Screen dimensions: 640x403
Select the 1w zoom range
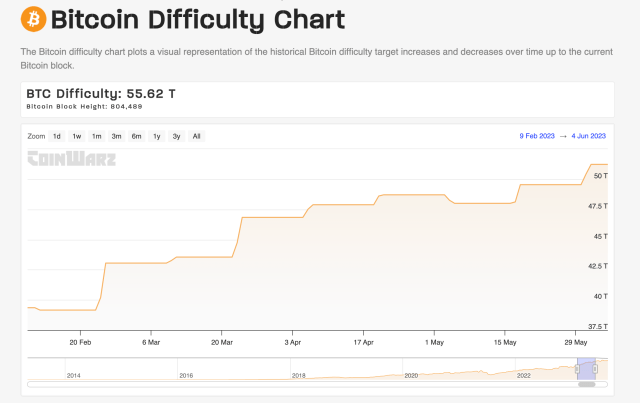(77, 136)
